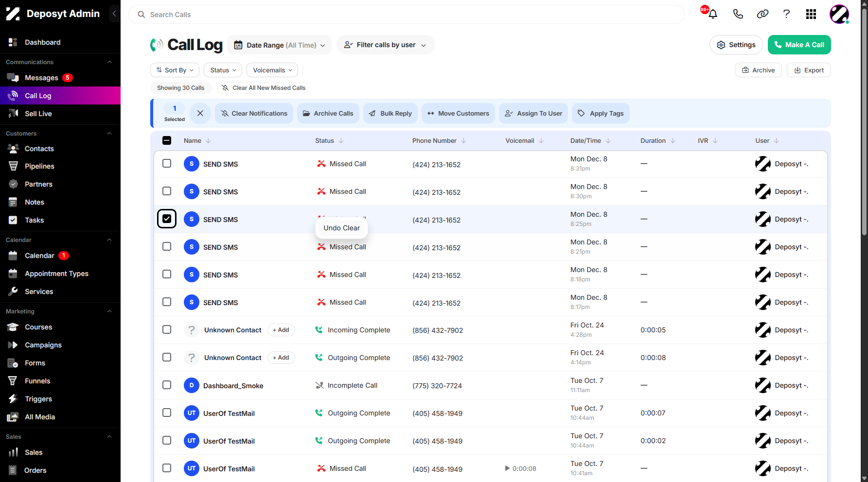Collapse the sidebar with the arrow icon
868x482 pixels.
point(114,14)
